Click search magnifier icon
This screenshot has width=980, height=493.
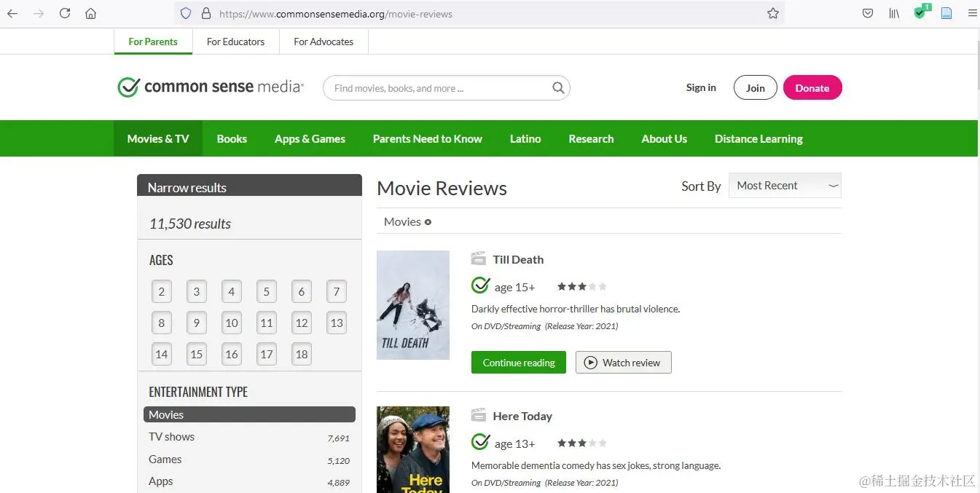(558, 88)
